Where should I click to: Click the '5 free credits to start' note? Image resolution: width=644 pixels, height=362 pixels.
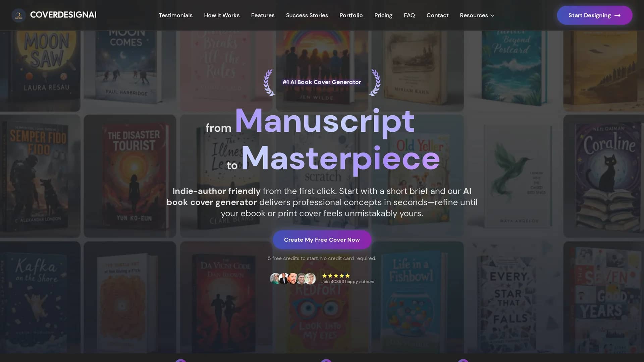[322, 258]
